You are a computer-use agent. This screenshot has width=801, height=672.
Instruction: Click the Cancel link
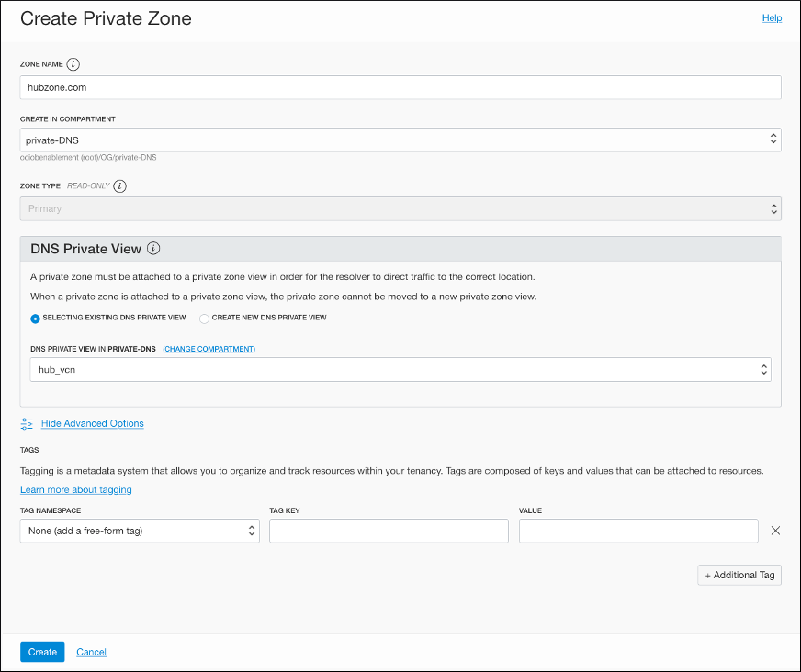click(x=91, y=652)
